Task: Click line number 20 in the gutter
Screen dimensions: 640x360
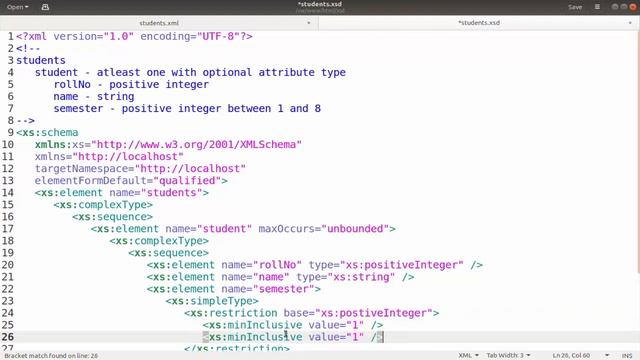Action: tap(8, 265)
